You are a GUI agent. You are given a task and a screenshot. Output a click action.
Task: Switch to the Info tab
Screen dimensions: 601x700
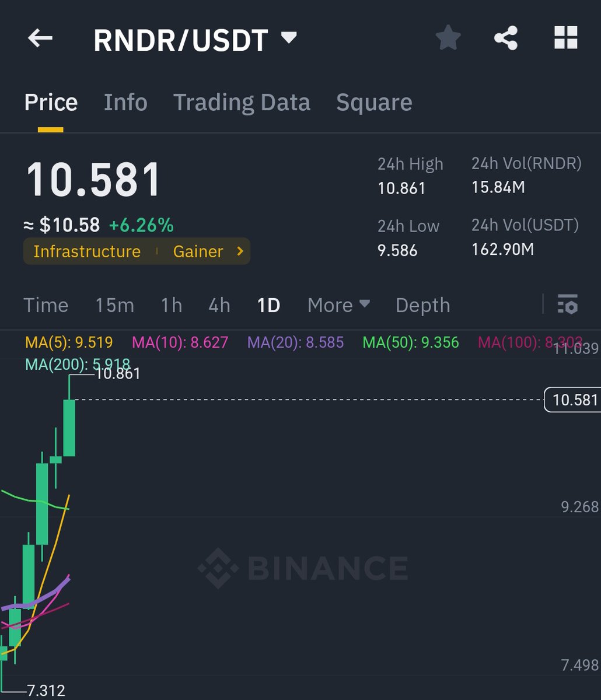point(125,102)
